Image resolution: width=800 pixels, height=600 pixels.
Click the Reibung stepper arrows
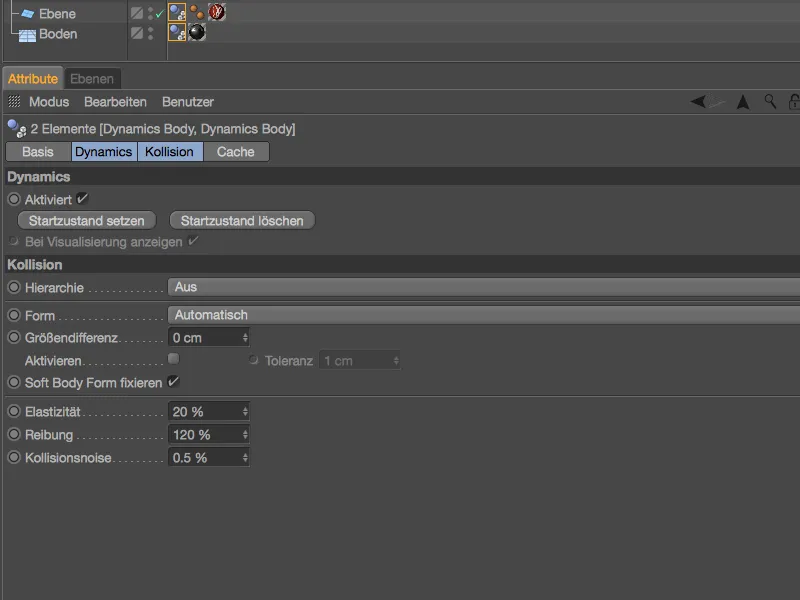pyautogui.click(x=245, y=435)
